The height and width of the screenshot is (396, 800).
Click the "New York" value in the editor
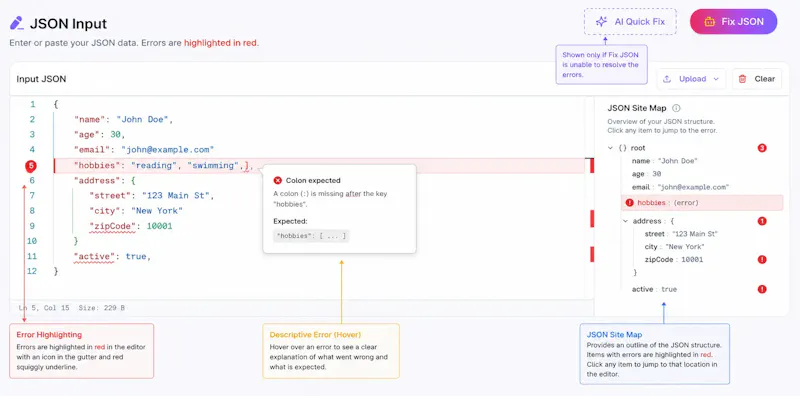tap(157, 211)
